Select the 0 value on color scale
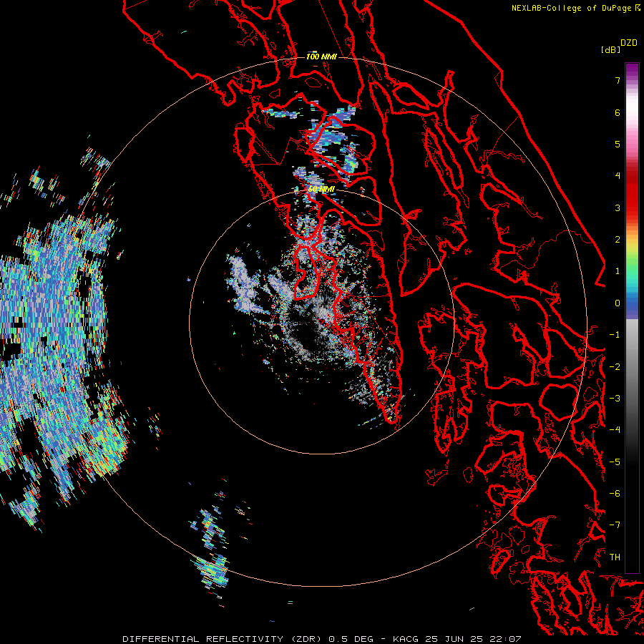 pyautogui.click(x=618, y=303)
